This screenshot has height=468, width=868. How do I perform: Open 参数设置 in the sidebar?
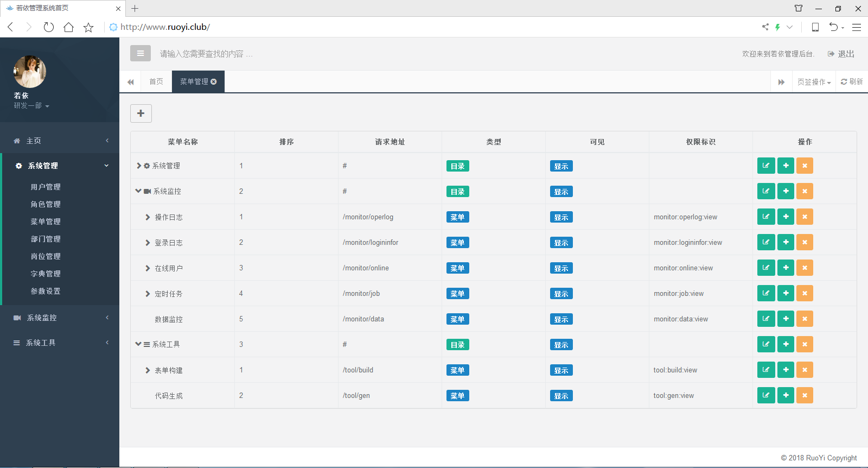[46, 291]
